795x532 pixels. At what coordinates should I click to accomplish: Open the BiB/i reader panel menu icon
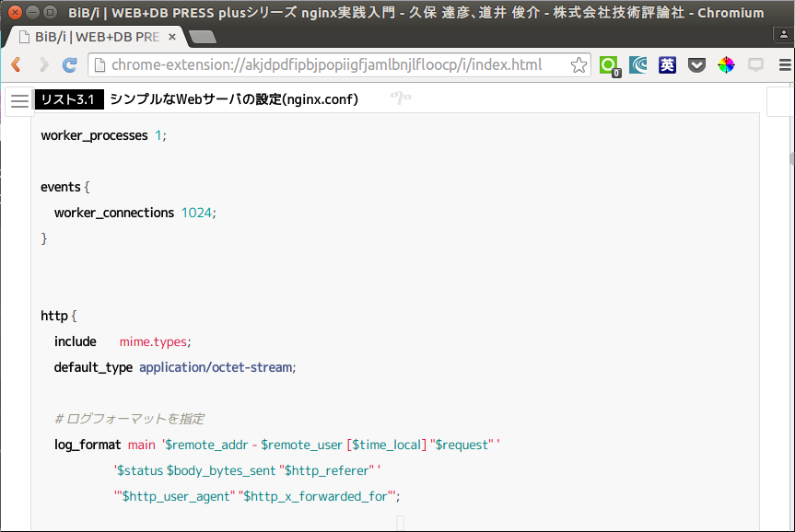[19, 101]
